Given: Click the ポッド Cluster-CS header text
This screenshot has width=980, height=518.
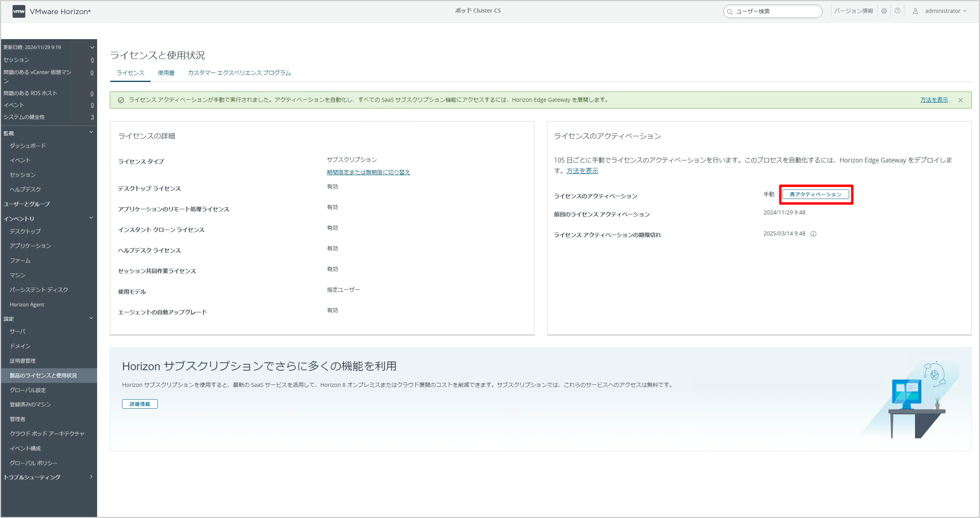Looking at the screenshot, I should click(478, 11).
